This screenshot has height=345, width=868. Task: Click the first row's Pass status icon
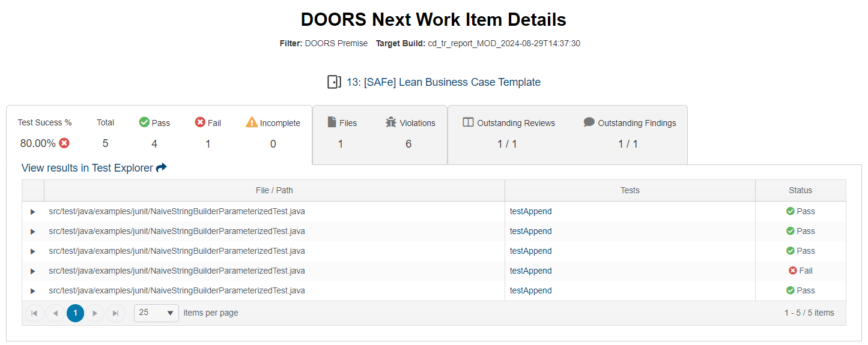pos(791,211)
